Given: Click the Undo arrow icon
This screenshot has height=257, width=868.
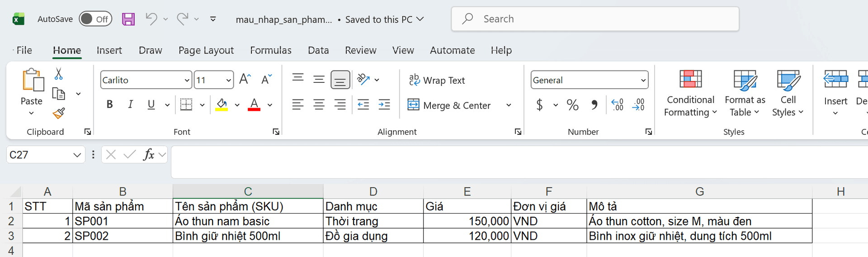Looking at the screenshot, I should coord(151,19).
